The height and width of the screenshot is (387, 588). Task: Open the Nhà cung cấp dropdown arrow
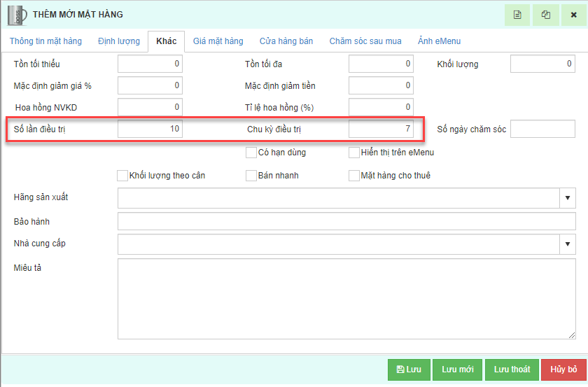(567, 244)
